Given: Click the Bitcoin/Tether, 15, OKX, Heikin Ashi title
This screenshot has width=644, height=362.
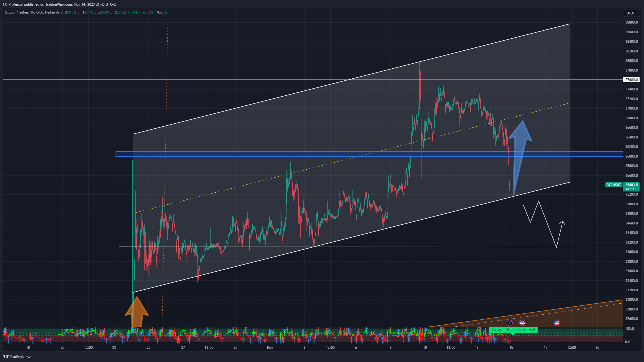Looking at the screenshot, I should coord(34,12).
